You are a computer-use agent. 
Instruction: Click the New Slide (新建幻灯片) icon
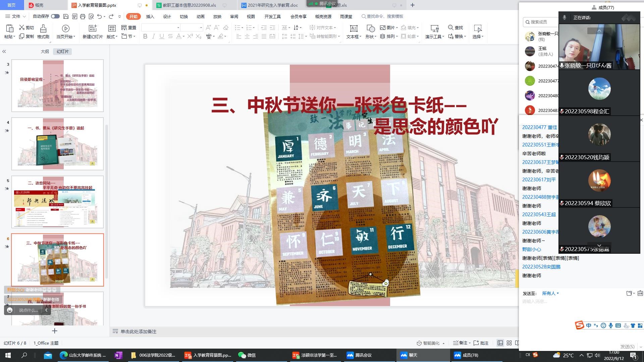(x=93, y=29)
